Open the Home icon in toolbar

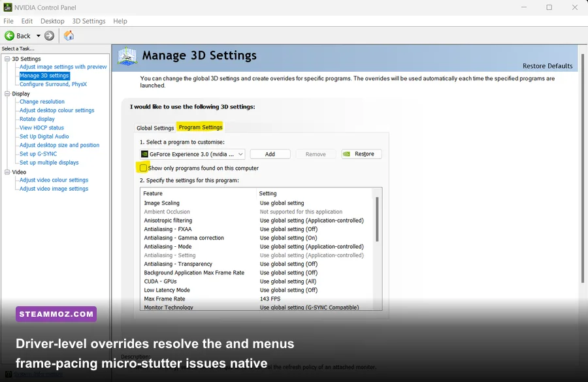69,36
